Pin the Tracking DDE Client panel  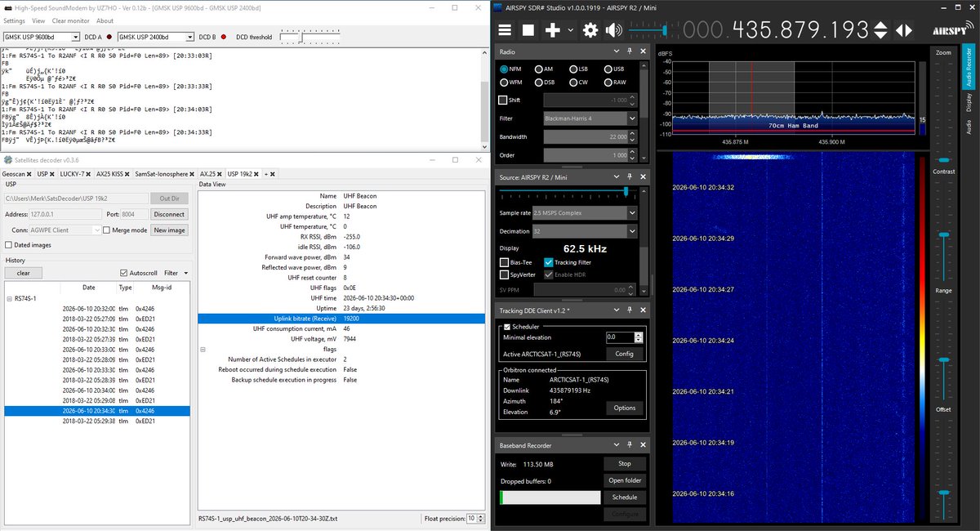[x=629, y=311]
